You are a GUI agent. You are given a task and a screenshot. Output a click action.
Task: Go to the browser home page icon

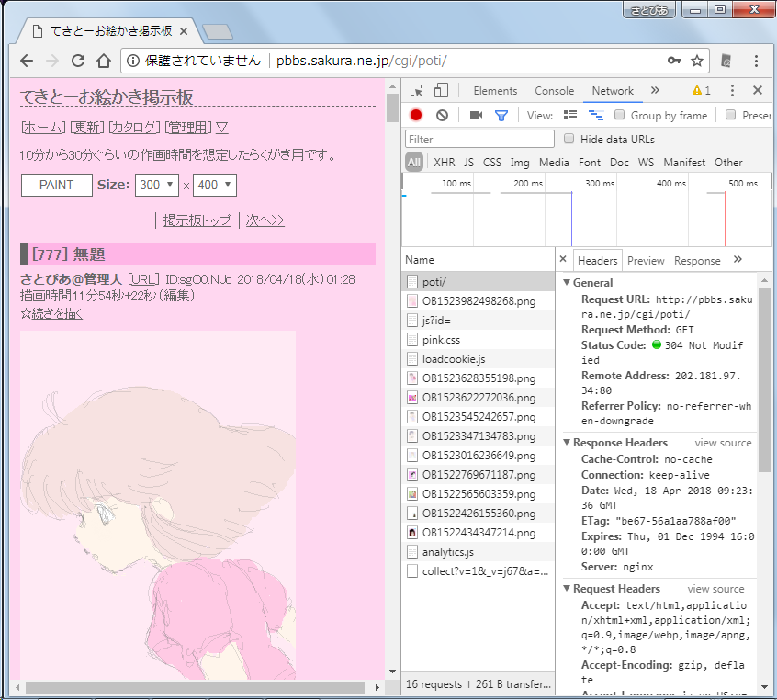pos(104,61)
